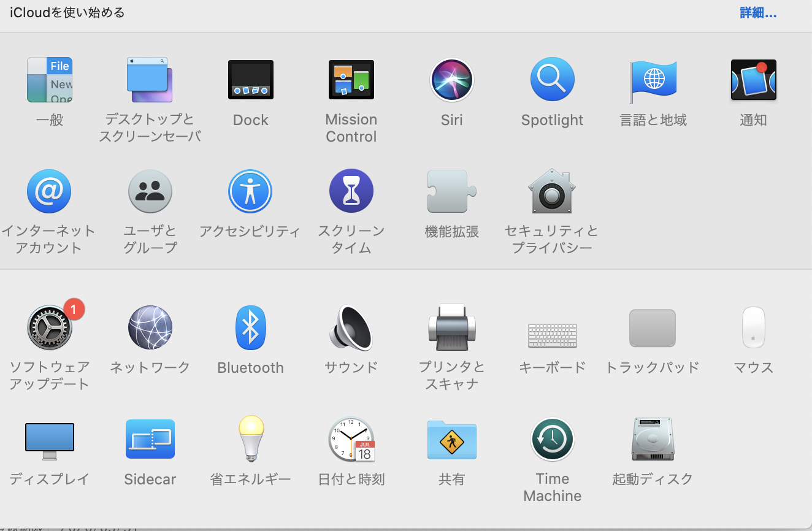Open Time Machine preferences icon
812x531 pixels.
pyautogui.click(x=553, y=439)
